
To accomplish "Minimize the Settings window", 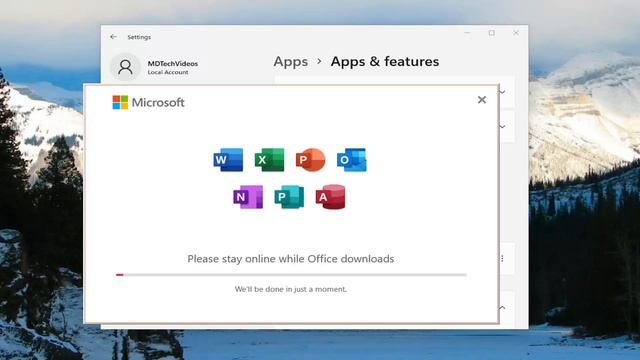I will [467, 33].
